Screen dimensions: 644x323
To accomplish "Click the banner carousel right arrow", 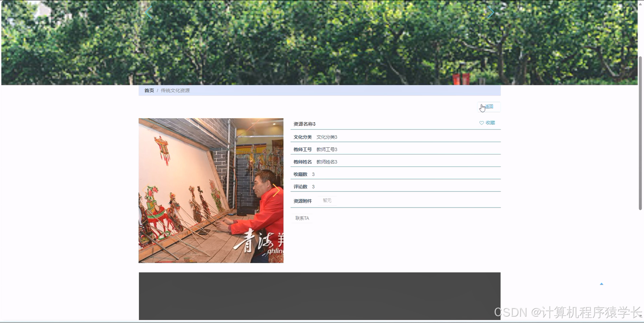I will (490, 12).
